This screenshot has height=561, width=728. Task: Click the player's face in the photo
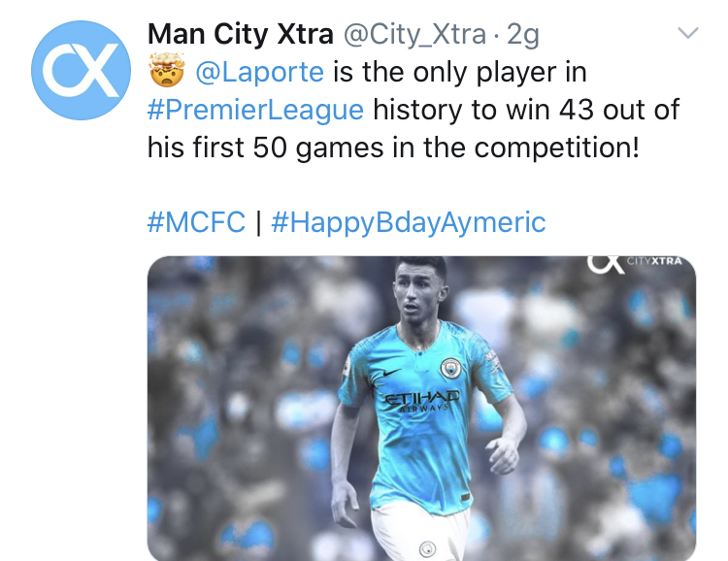tap(419, 297)
